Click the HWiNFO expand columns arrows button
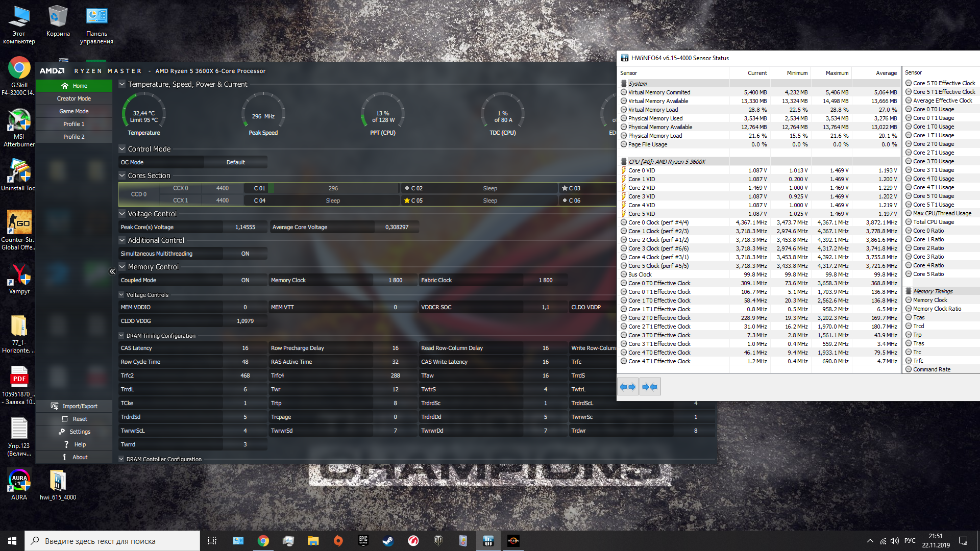The width and height of the screenshot is (980, 551). [x=628, y=387]
